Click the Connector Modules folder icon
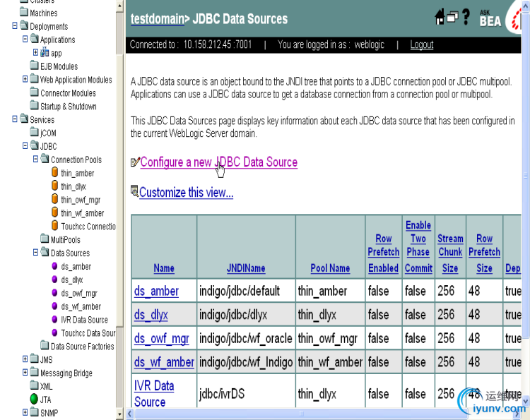Image resolution: width=530 pixels, height=420 pixels. pyautogui.click(x=35, y=92)
